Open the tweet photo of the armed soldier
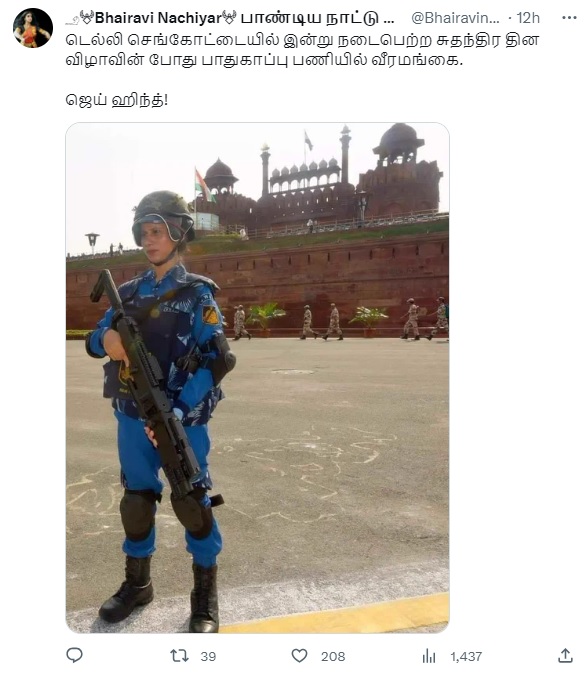This screenshot has width=585, height=673. pos(258,378)
